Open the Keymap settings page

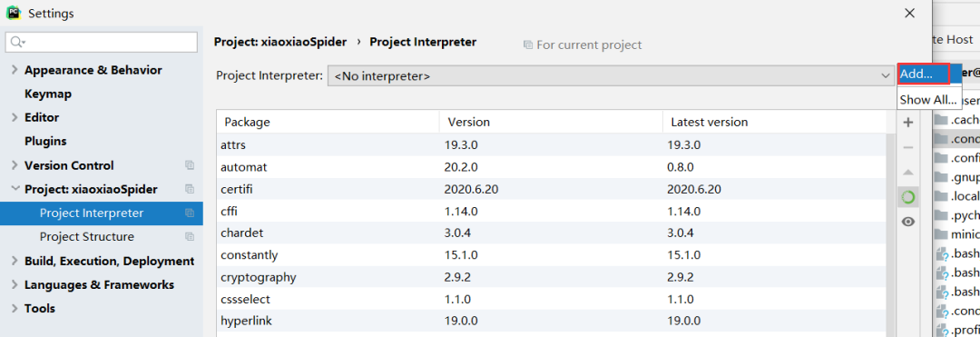pyautogui.click(x=48, y=94)
